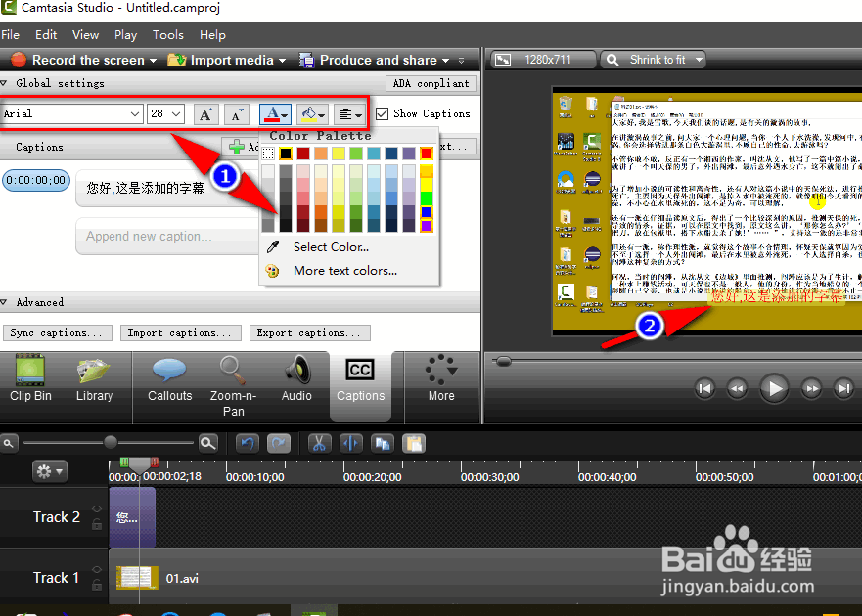862x616 pixels.
Task: Open the View menu
Action: [85, 34]
